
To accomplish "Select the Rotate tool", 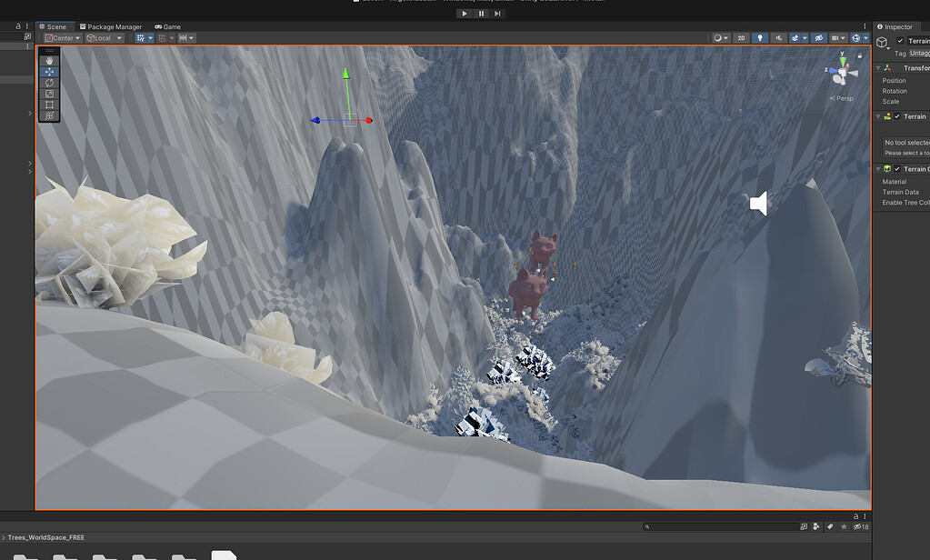I will pos(49,82).
